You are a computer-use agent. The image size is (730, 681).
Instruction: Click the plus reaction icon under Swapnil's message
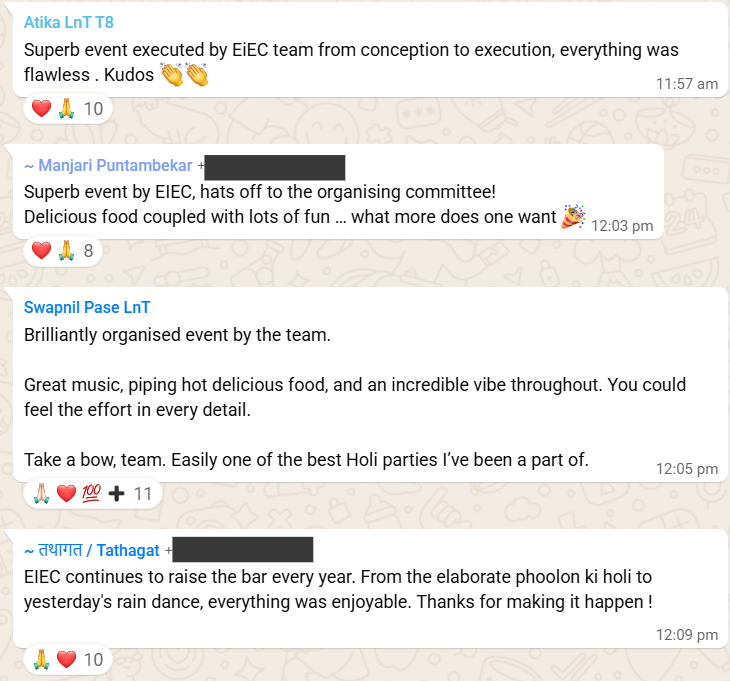point(117,493)
